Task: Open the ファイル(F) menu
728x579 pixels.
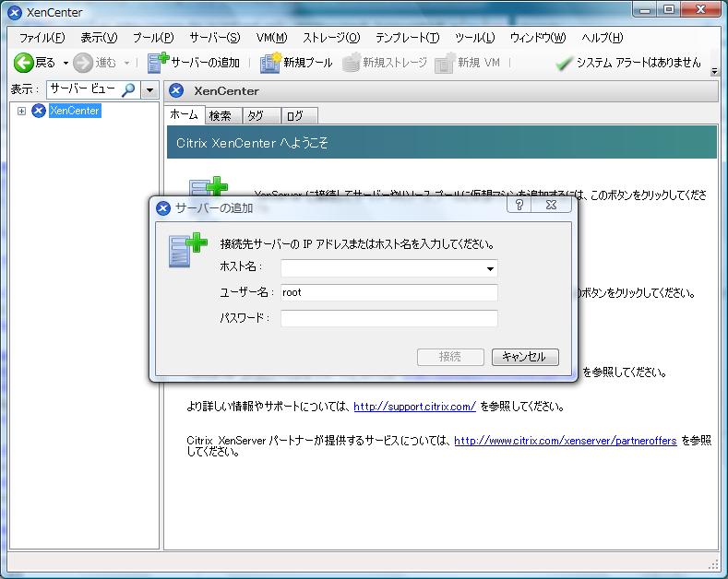Action: tap(42, 38)
